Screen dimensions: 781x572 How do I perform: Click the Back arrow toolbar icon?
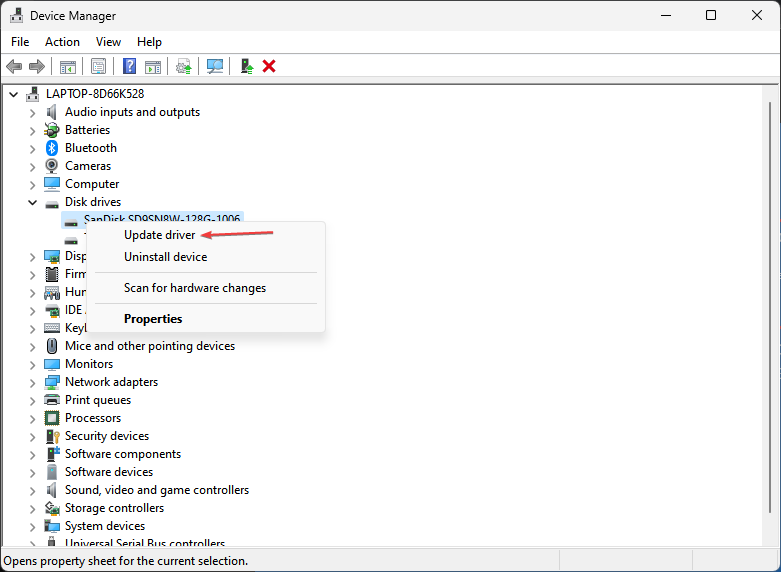point(14,66)
